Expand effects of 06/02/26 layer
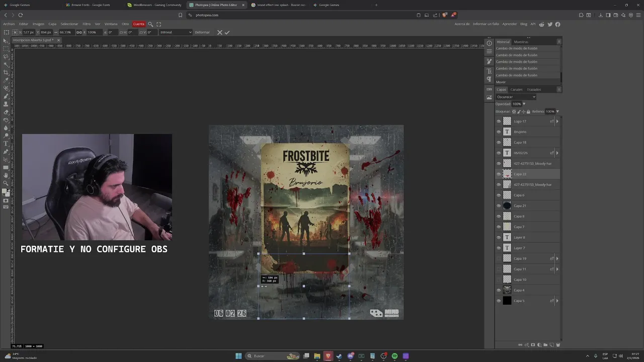 pyautogui.click(x=557, y=153)
